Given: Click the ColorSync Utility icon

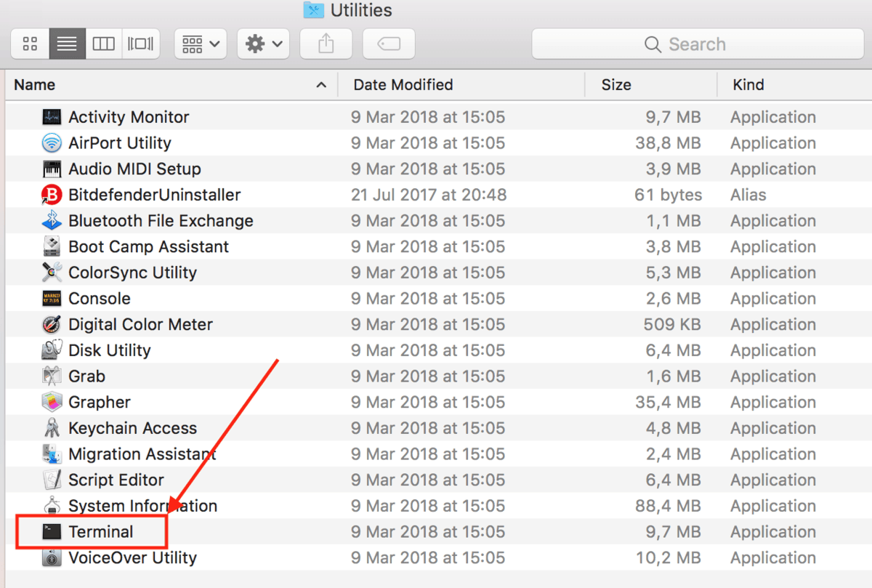Looking at the screenshot, I should 52,273.
